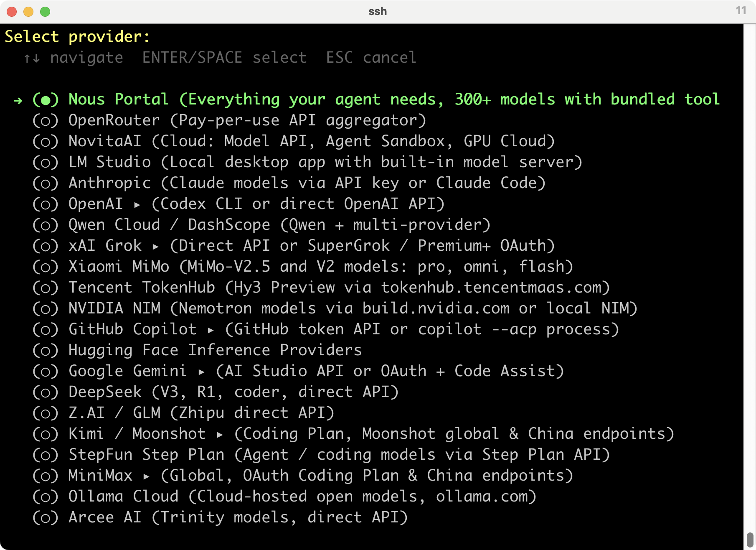Click 'Codex CLI or direct OpenAI API' text

[298, 204]
